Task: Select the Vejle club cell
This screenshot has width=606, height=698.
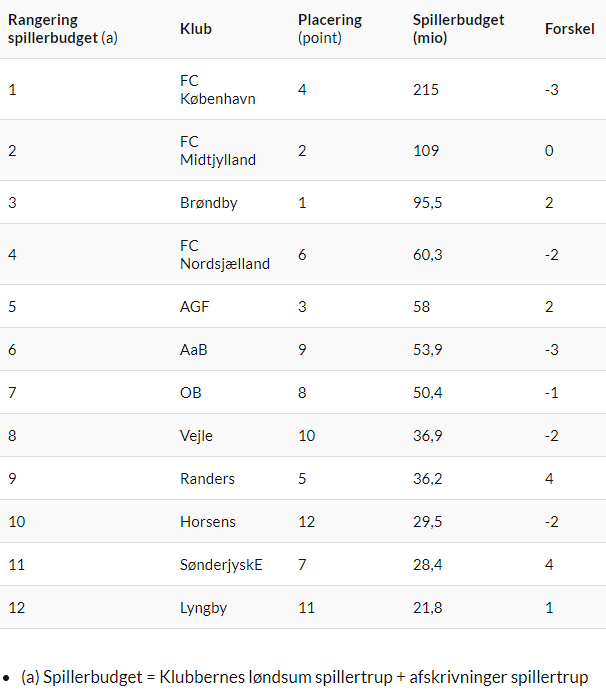Action: click(x=196, y=436)
